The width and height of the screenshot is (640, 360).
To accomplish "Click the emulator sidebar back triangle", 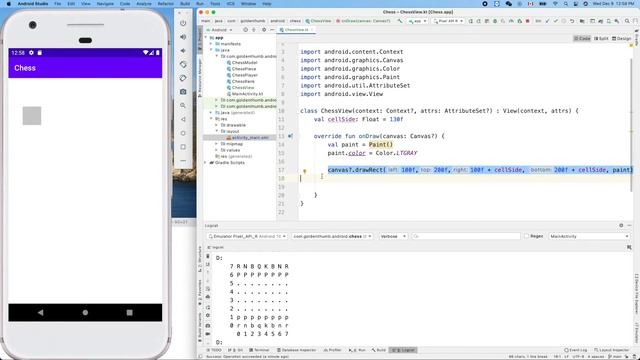I will click(183, 120).
